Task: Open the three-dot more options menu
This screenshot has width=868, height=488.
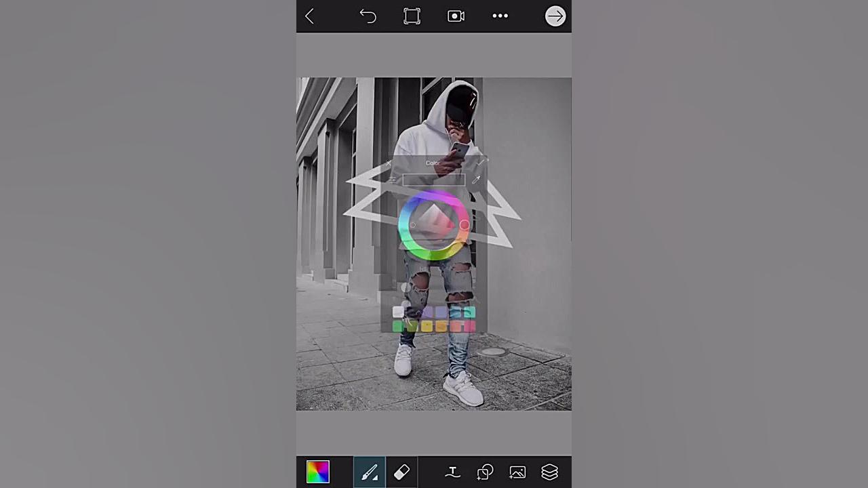Action: click(500, 16)
